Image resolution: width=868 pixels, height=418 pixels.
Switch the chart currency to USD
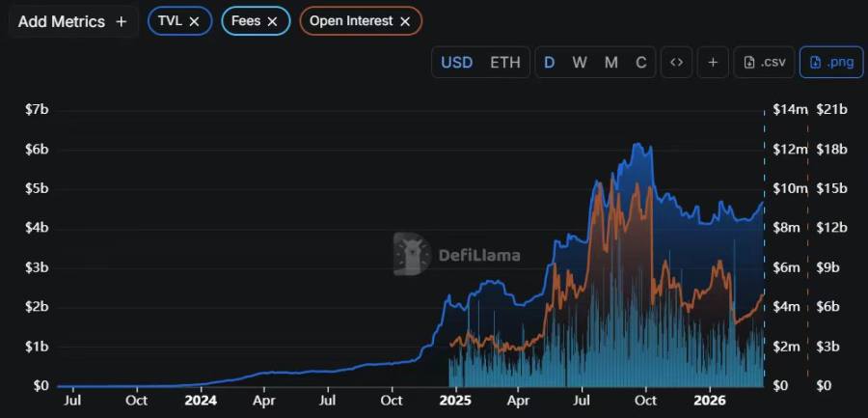tap(456, 62)
